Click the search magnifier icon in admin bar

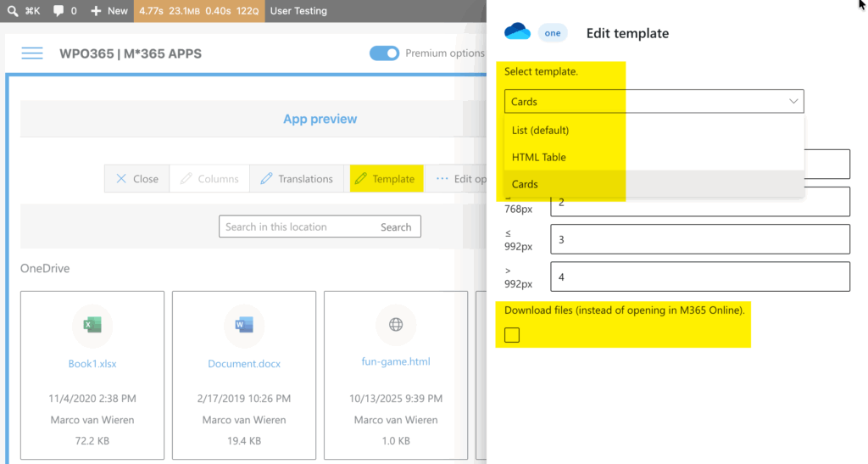[x=12, y=10]
